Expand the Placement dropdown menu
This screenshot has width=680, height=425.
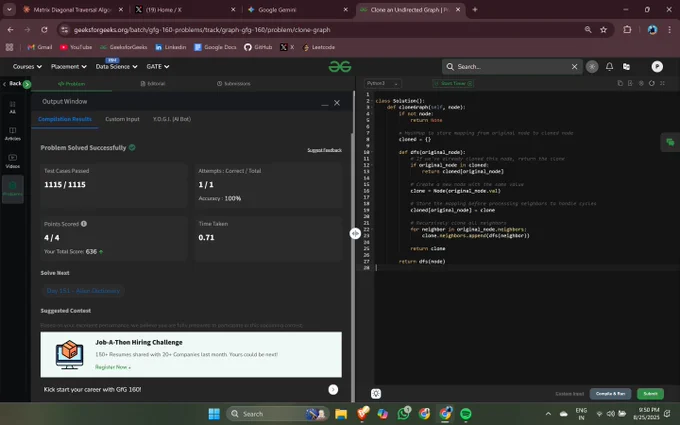pos(69,66)
